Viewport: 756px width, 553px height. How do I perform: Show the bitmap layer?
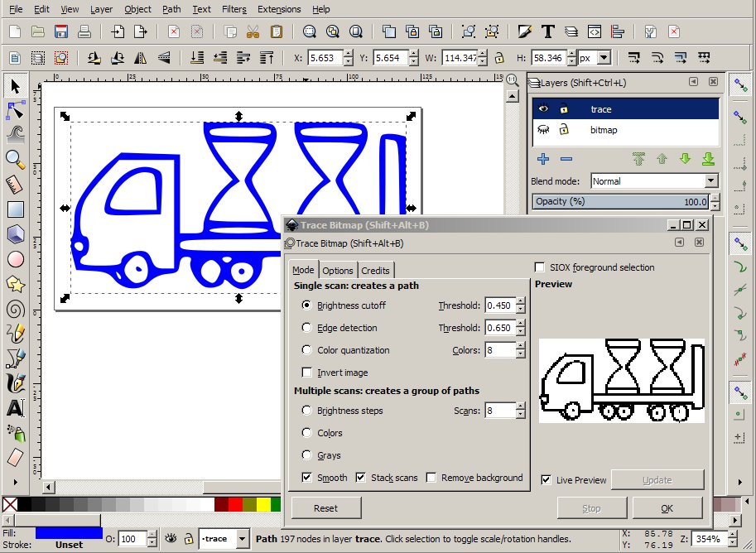tap(542, 130)
